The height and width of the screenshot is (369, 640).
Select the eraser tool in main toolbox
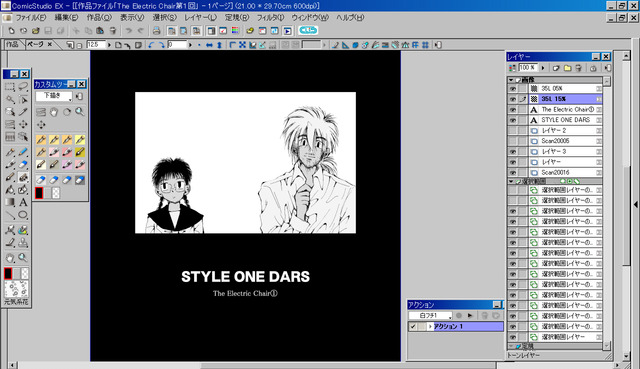pos(23,164)
